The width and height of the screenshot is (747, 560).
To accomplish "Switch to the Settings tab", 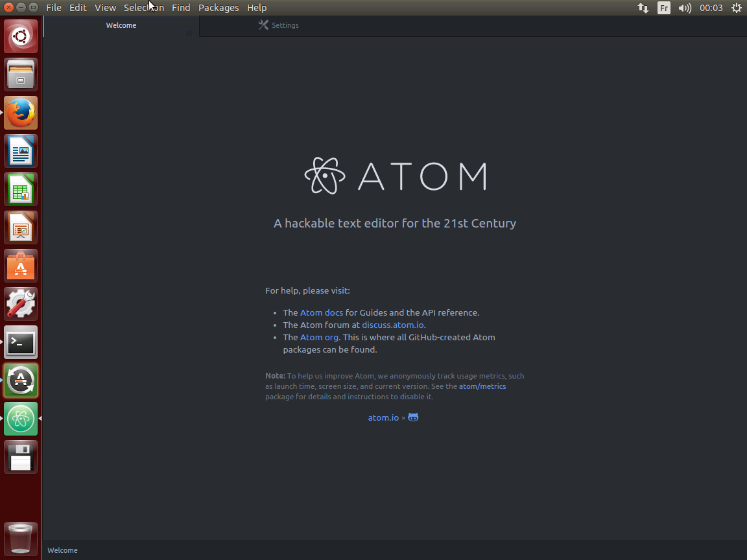I will click(278, 26).
